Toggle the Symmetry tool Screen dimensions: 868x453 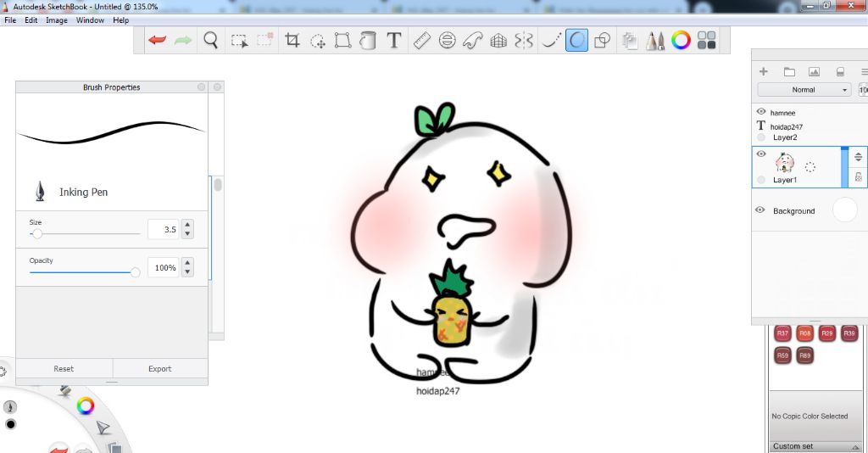pyautogui.click(x=524, y=41)
